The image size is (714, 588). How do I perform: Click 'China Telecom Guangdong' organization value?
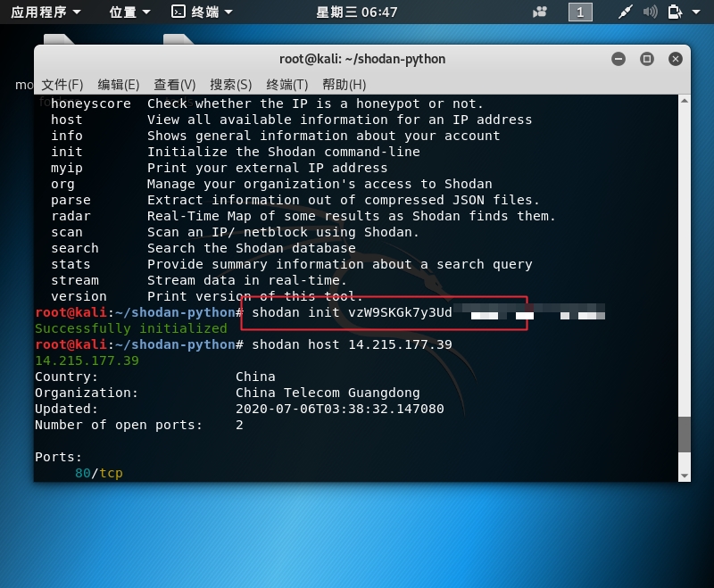coord(328,393)
